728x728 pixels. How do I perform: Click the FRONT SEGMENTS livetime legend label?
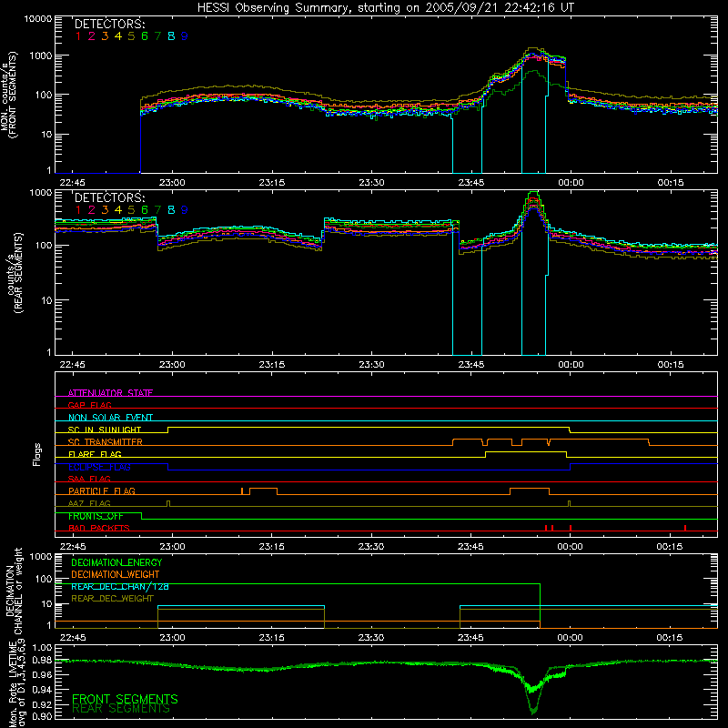click(x=125, y=699)
